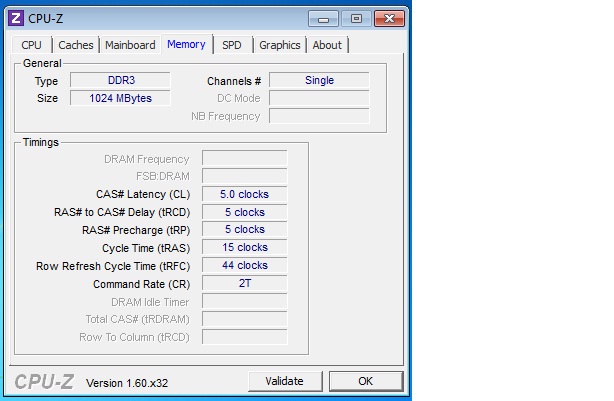
Task: Switch to the CPU tab
Action: 31,45
